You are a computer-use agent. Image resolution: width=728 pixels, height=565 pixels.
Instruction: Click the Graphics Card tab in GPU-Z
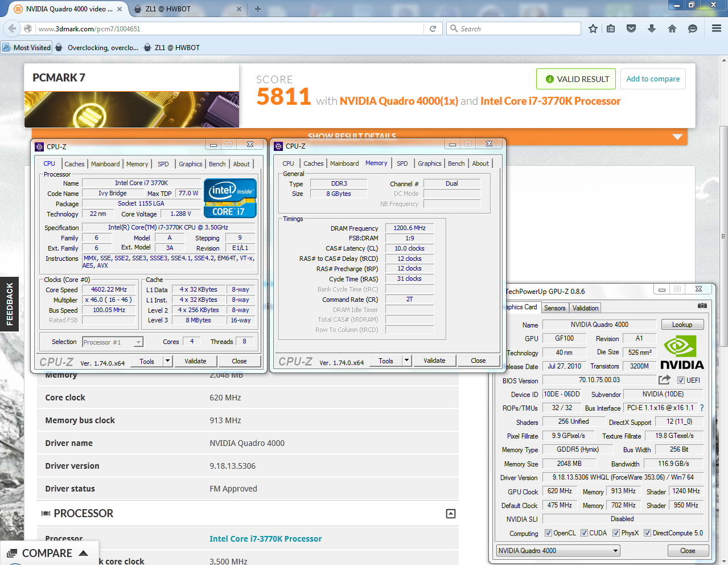[x=521, y=307]
